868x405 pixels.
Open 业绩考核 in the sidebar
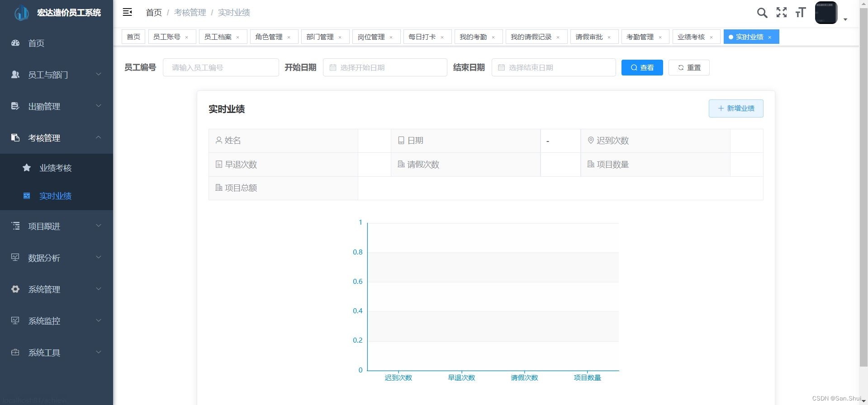pos(56,168)
